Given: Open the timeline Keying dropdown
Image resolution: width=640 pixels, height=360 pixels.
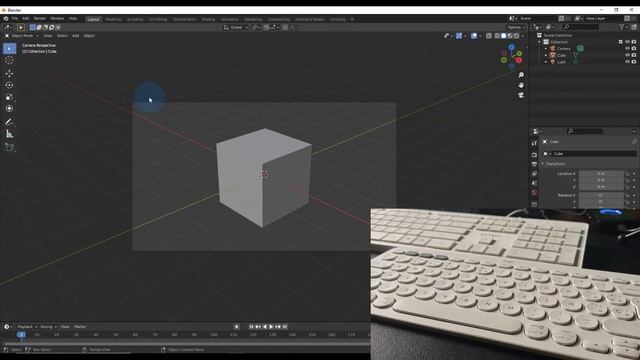Looking at the screenshot, I should click(x=48, y=327).
